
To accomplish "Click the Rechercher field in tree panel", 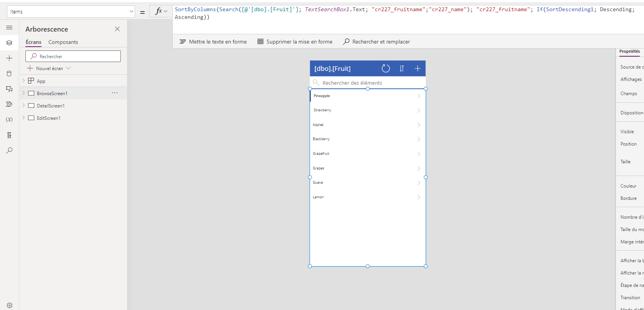I will [73, 56].
